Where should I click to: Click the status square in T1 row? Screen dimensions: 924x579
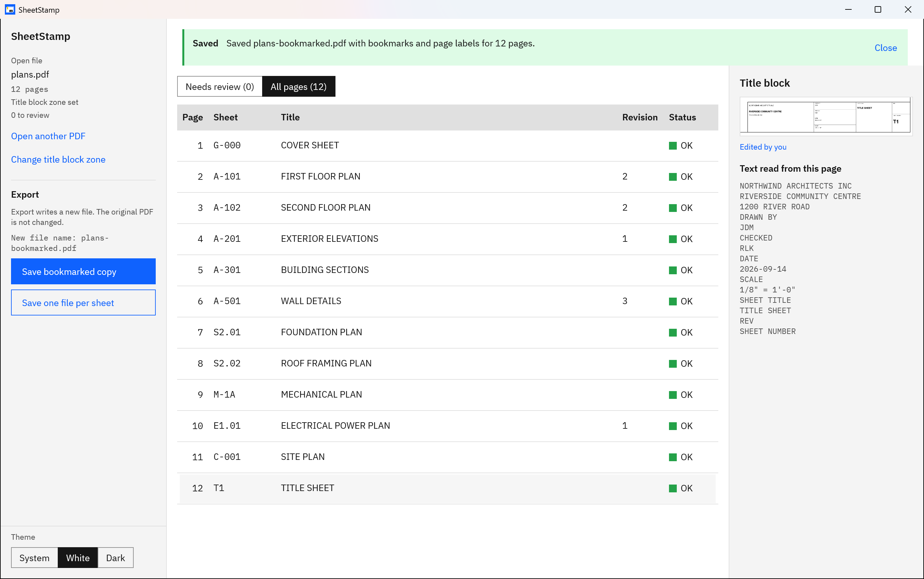tap(673, 488)
